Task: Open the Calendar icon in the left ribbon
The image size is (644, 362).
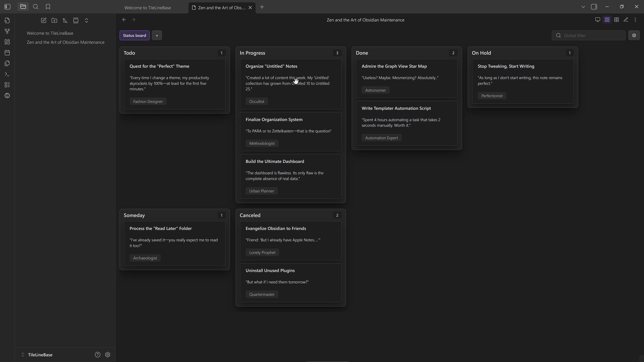Action: point(7,53)
